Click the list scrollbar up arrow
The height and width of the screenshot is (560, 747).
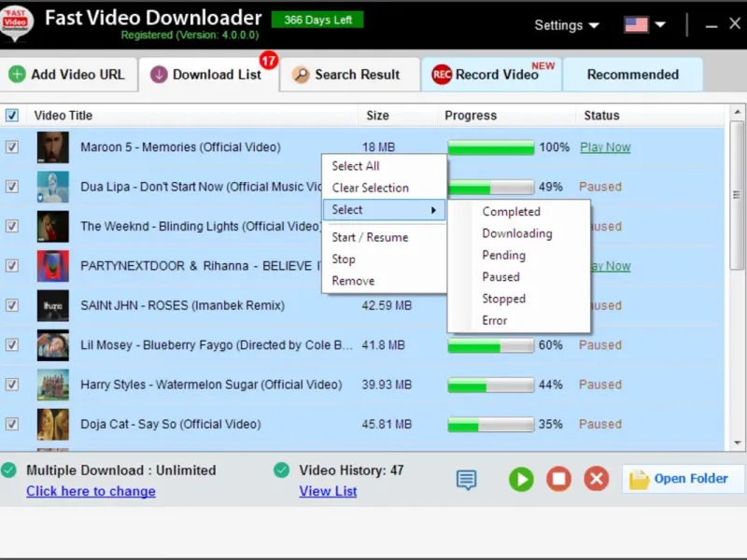(x=738, y=112)
